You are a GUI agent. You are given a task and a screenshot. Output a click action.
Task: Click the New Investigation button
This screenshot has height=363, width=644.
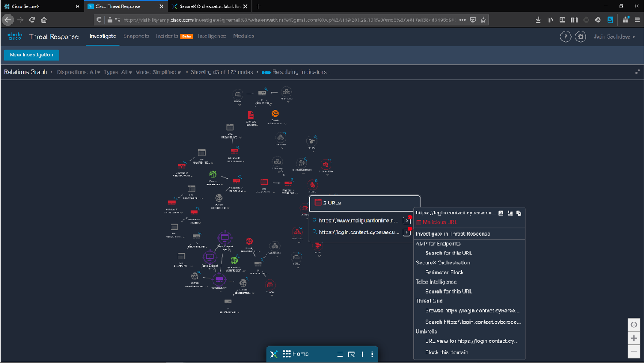click(x=31, y=55)
